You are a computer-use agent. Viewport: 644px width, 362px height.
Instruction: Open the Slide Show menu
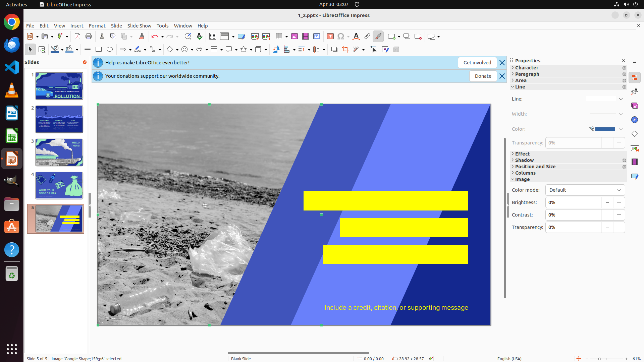139,26
